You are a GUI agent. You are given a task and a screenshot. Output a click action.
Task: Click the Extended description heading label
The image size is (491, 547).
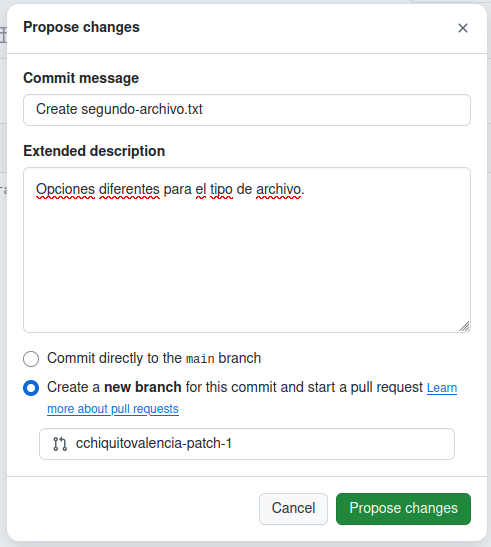[94, 151]
